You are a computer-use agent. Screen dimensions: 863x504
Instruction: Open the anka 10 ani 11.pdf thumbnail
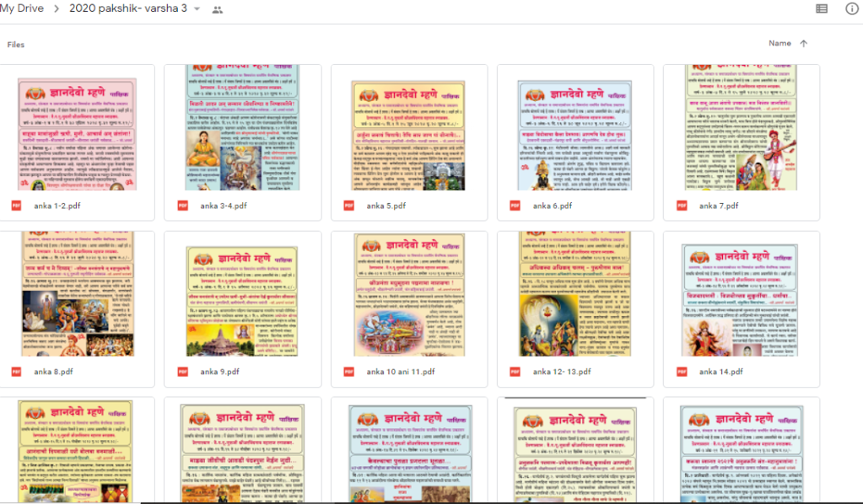[x=409, y=292]
